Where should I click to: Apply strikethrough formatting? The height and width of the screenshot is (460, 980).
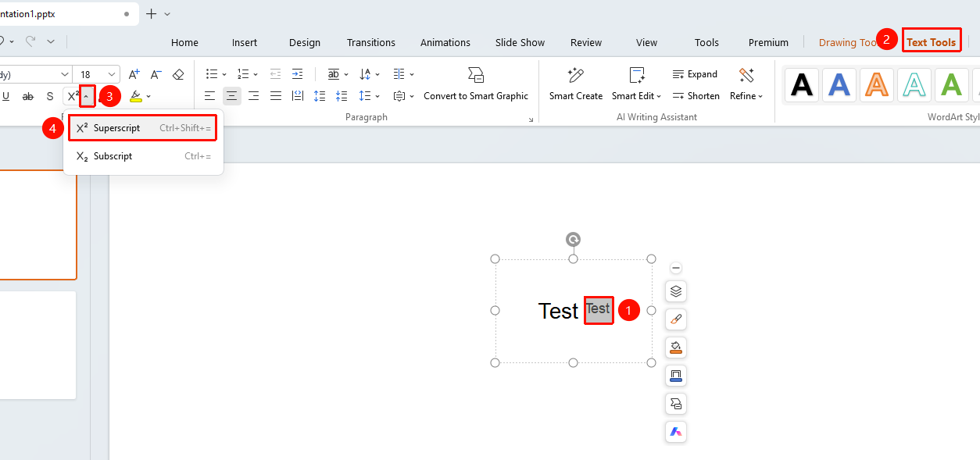(28, 96)
